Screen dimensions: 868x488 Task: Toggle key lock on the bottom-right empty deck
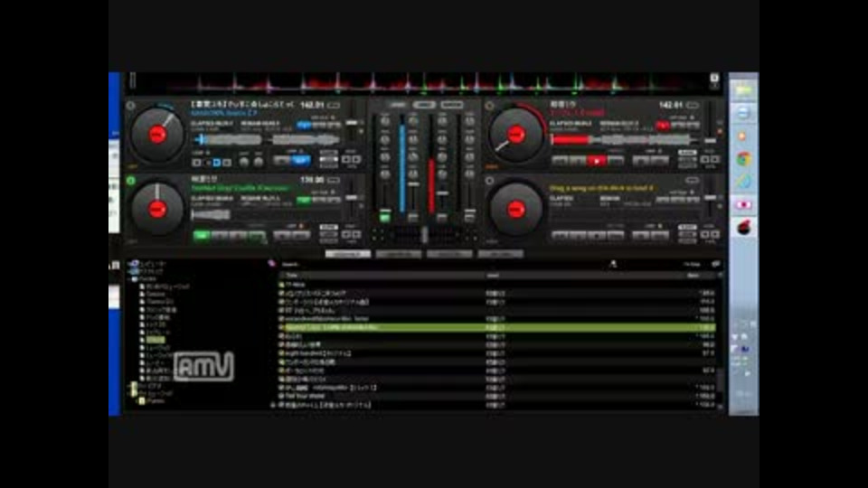pos(693,180)
